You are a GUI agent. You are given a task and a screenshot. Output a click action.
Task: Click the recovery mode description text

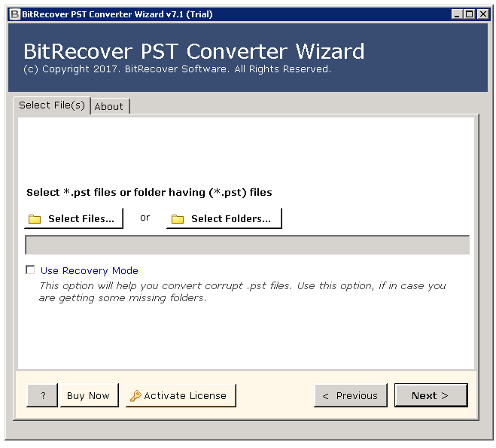tap(242, 291)
